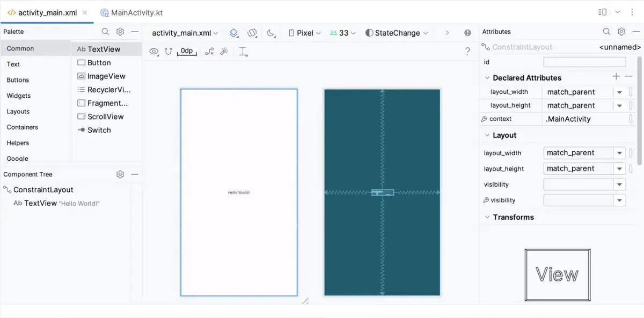The image size is (644, 318).
Task: Click the search icon in the Attributes panel
Action: pyautogui.click(x=606, y=31)
